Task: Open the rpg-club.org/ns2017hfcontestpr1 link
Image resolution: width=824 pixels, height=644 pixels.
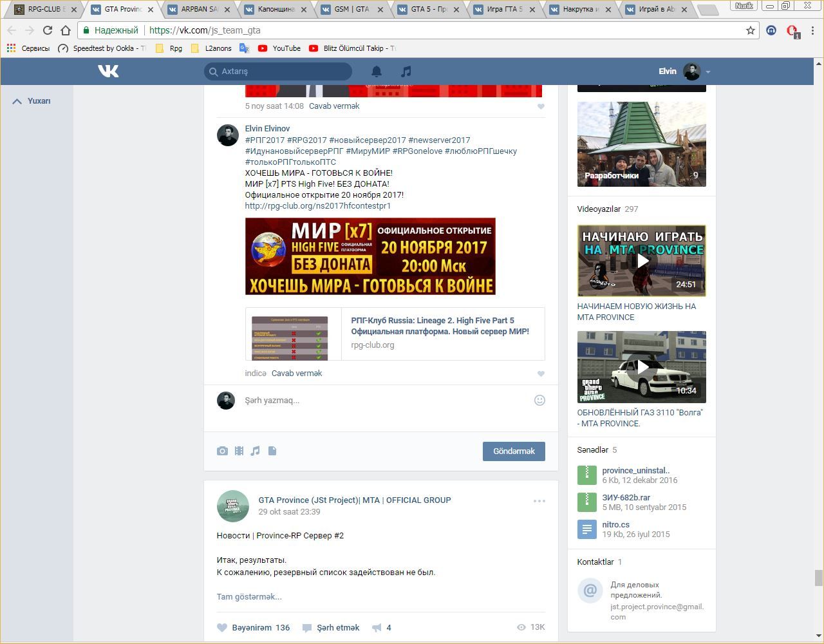Action: tap(318, 206)
